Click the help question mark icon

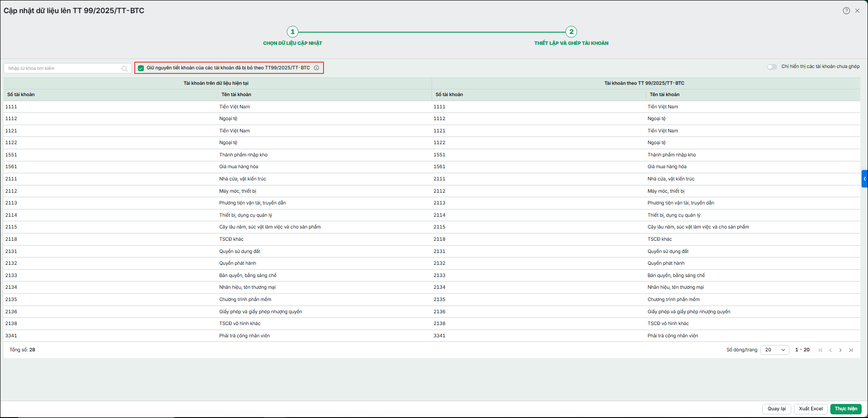(846, 10)
